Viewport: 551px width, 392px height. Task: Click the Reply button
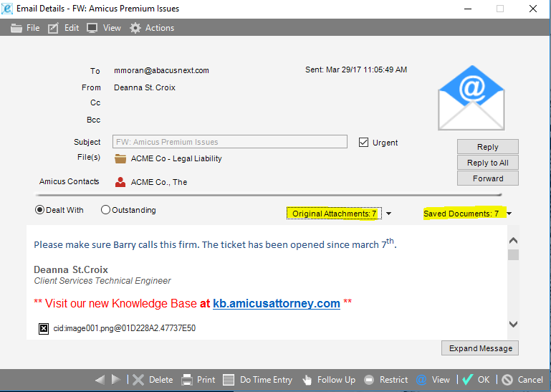[x=488, y=147]
